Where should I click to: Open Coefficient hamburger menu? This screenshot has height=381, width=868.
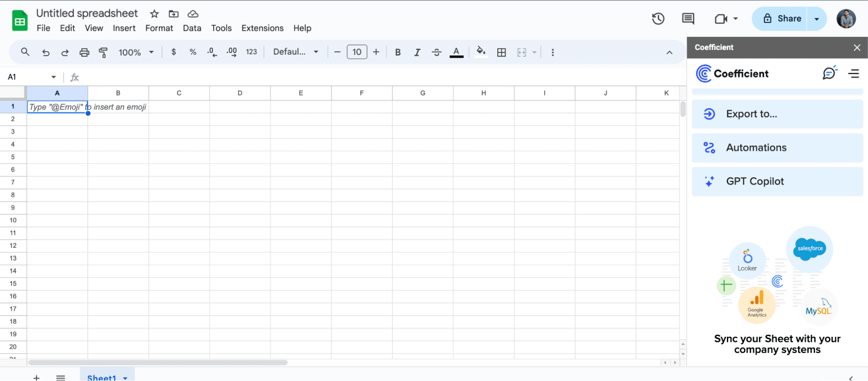coord(854,74)
